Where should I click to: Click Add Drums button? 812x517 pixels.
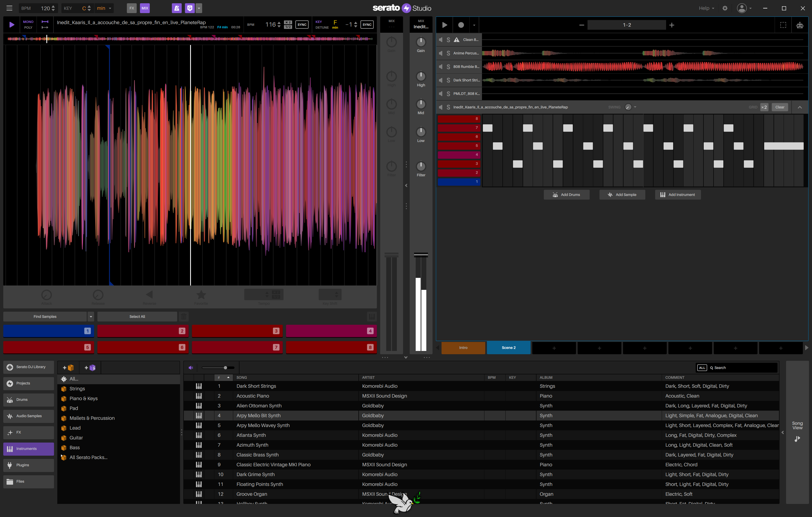click(567, 195)
